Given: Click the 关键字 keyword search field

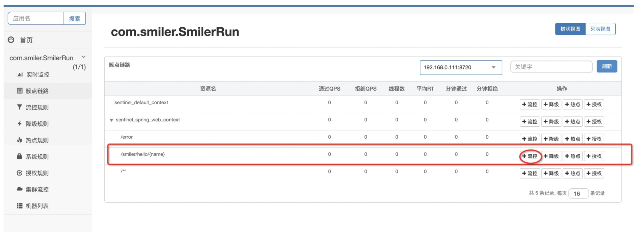Looking at the screenshot, I should [551, 67].
